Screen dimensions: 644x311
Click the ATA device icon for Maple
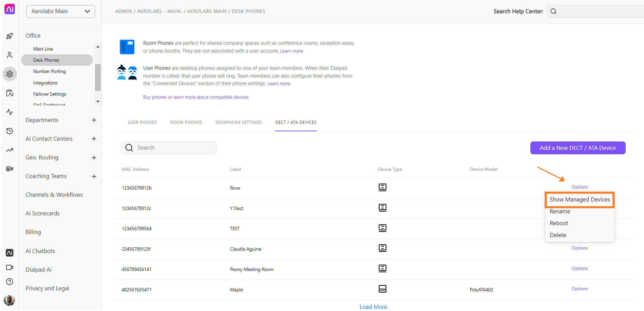[x=382, y=289]
